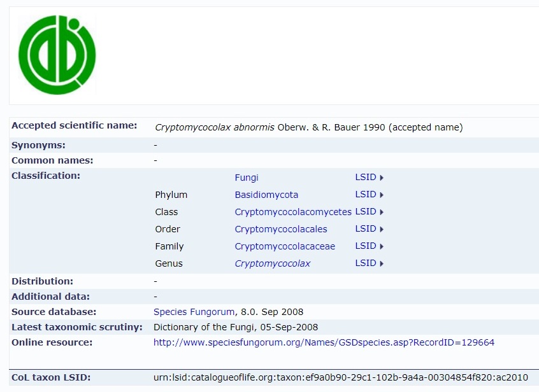Click the green Catalogue of Life logo
The width and height of the screenshot is (539, 392).
[57, 55]
